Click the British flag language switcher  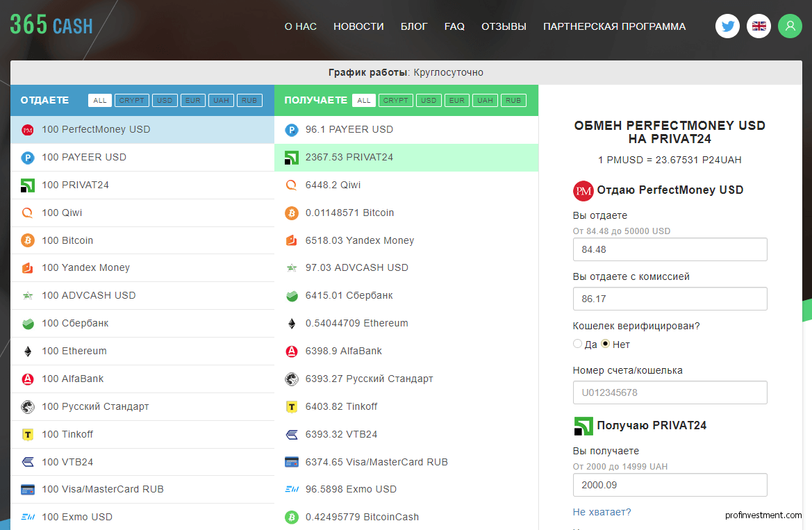(x=759, y=26)
